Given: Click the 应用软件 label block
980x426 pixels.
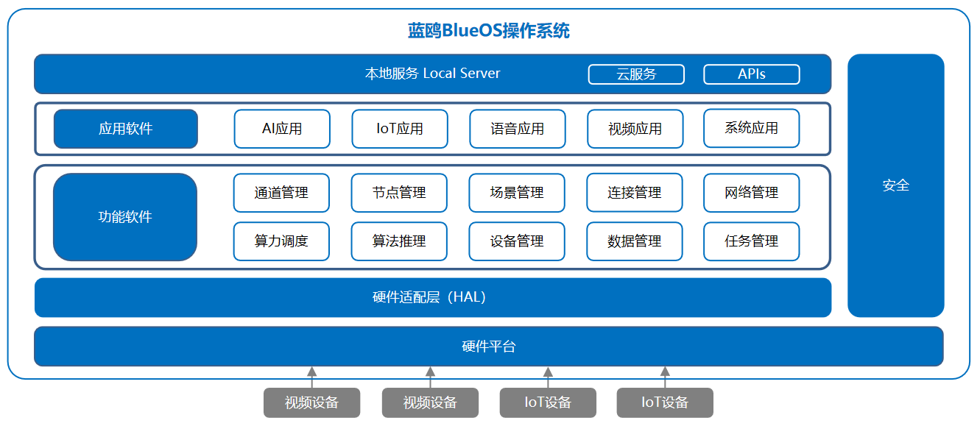Looking at the screenshot, I should point(126,129).
